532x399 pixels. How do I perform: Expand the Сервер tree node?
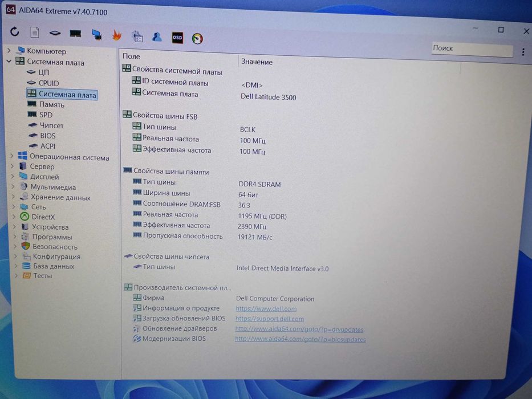pos(13,166)
